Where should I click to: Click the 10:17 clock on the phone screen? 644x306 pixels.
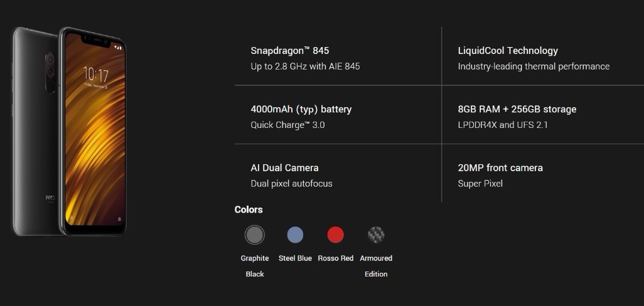95,75
